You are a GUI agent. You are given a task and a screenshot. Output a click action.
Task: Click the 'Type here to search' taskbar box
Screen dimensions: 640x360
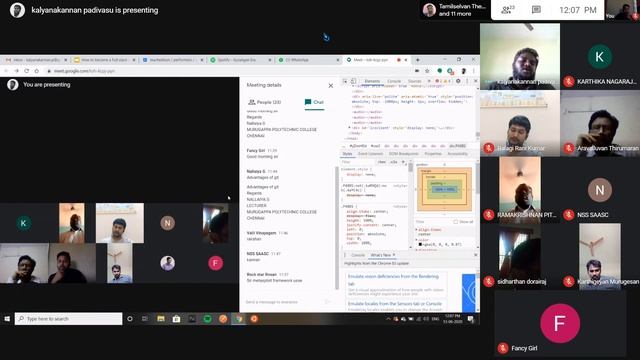[x=69, y=319]
